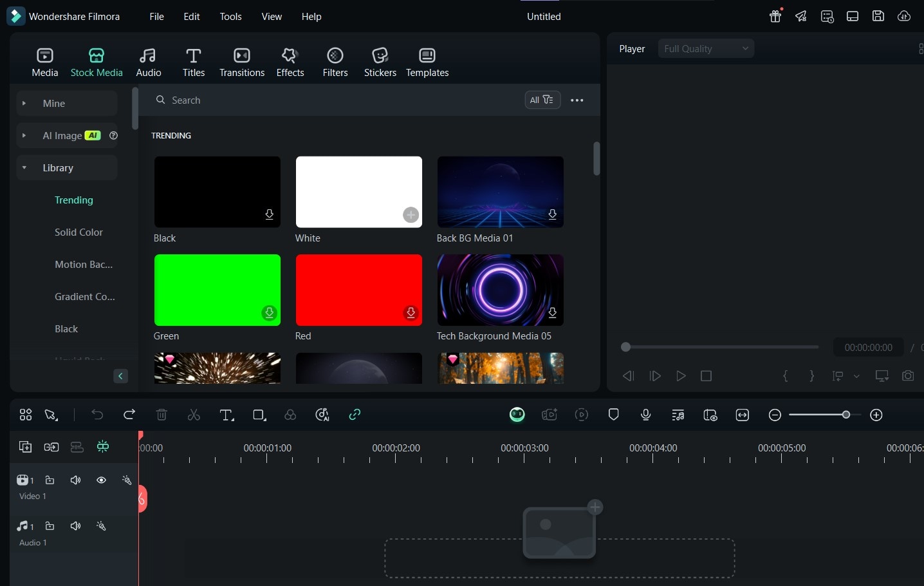Take a snapshot with camera icon
This screenshot has width=924, height=586.
[908, 376]
